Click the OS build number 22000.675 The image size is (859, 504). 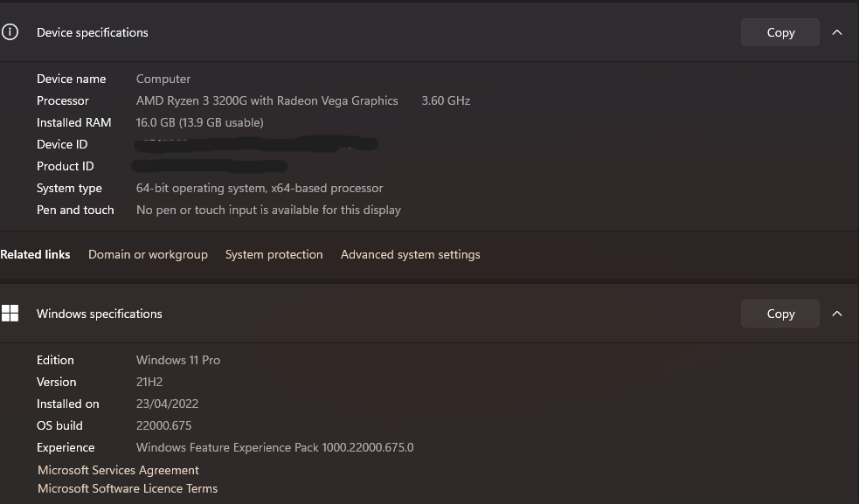point(163,425)
